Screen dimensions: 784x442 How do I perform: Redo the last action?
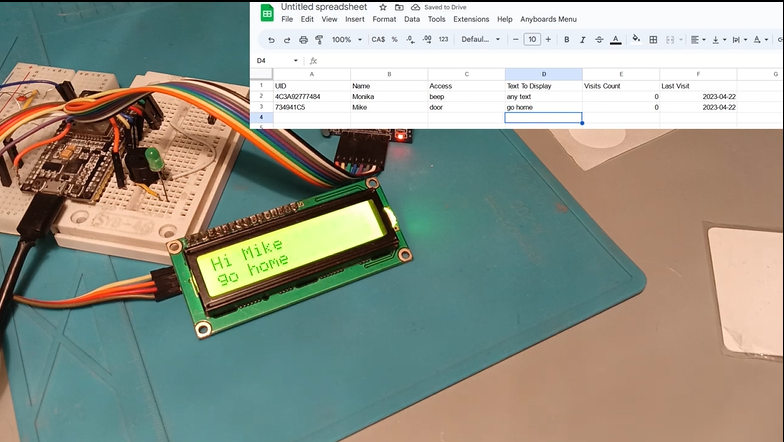[287, 40]
